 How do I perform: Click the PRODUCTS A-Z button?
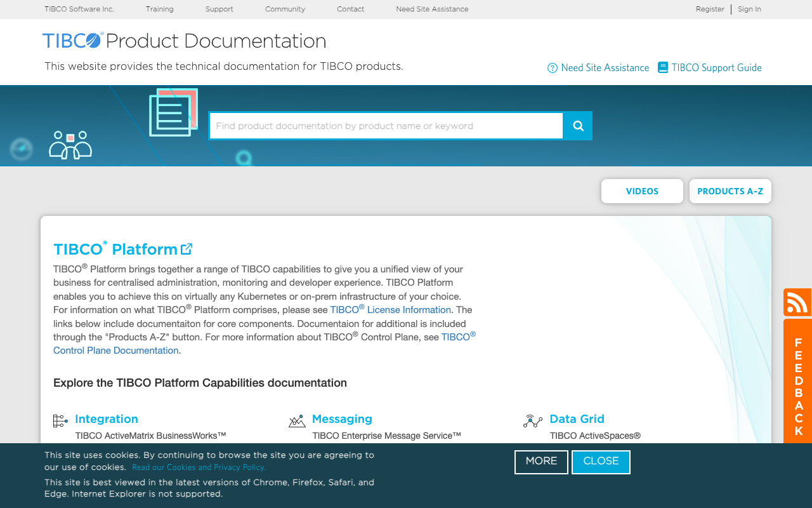pos(730,191)
